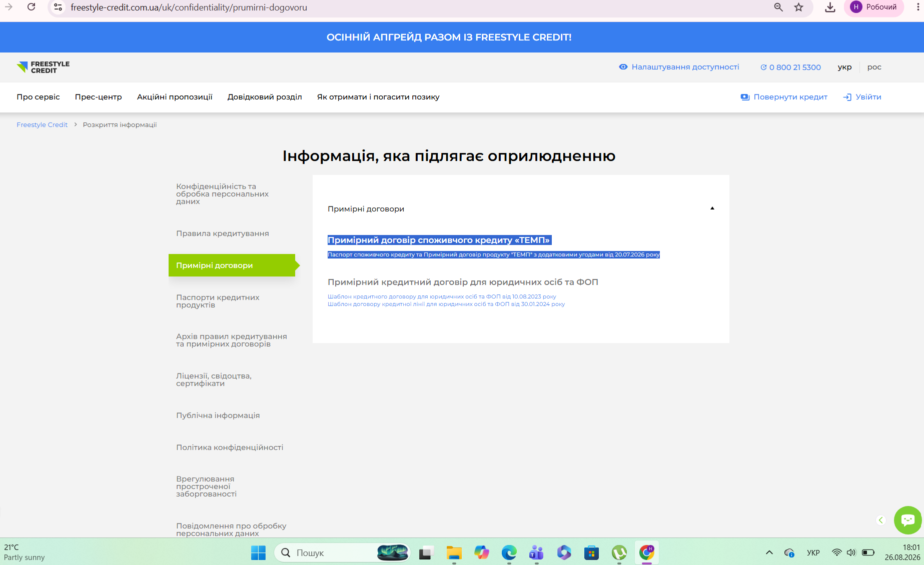Switch language to рос
Image resolution: width=924 pixels, height=565 pixels.
(x=874, y=67)
